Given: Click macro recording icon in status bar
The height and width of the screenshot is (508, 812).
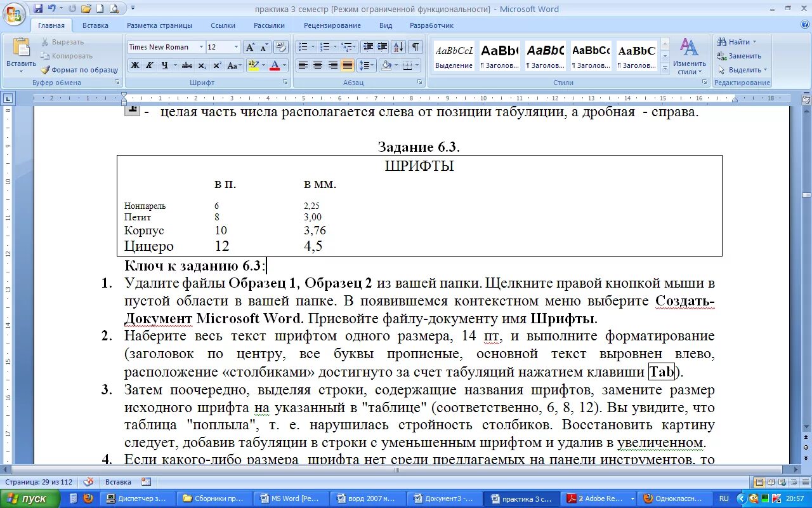Looking at the screenshot, I should point(147,482).
